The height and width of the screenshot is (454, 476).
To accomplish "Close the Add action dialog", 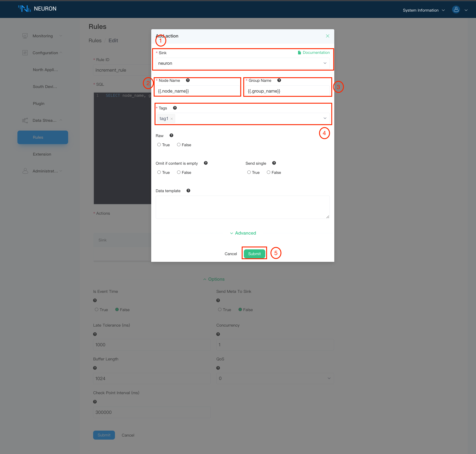I will click(x=328, y=36).
